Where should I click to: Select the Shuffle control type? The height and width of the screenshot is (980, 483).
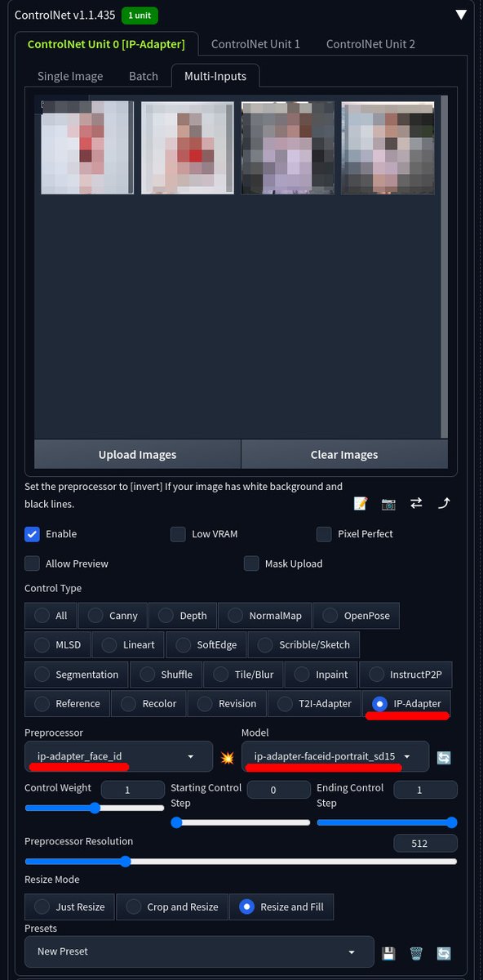point(166,675)
